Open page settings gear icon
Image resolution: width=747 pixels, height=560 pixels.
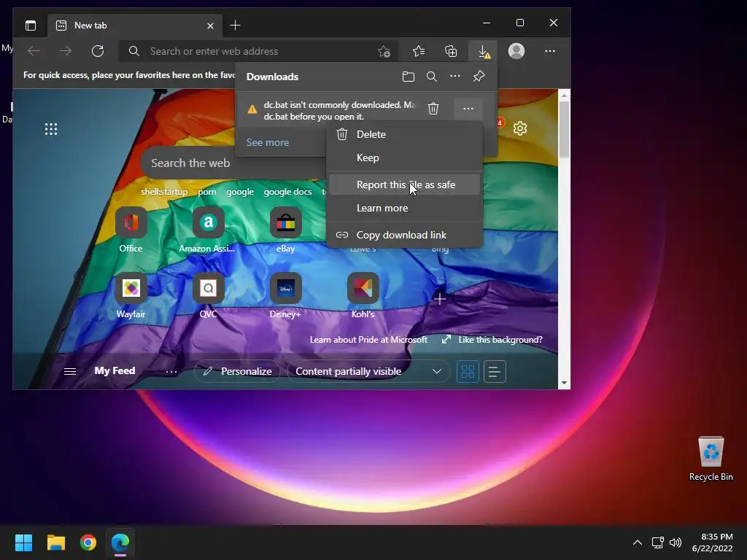click(x=520, y=128)
